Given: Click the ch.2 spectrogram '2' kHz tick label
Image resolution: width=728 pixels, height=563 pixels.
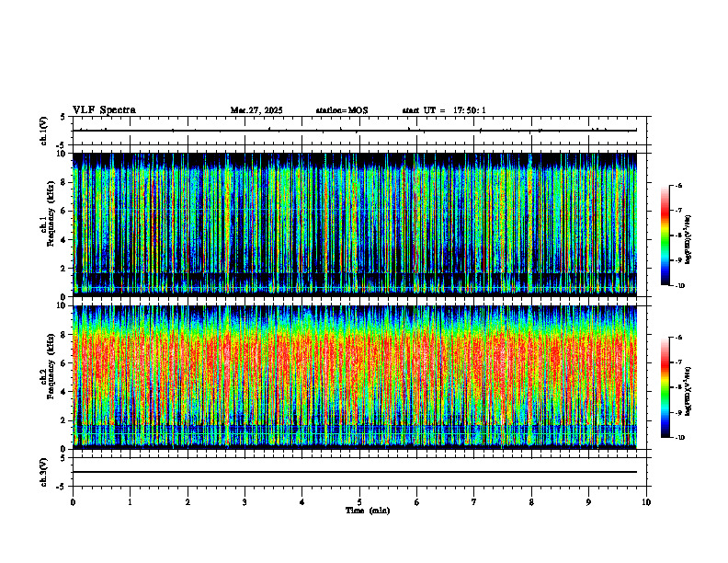Looking at the screenshot, I should click(x=64, y=420).
